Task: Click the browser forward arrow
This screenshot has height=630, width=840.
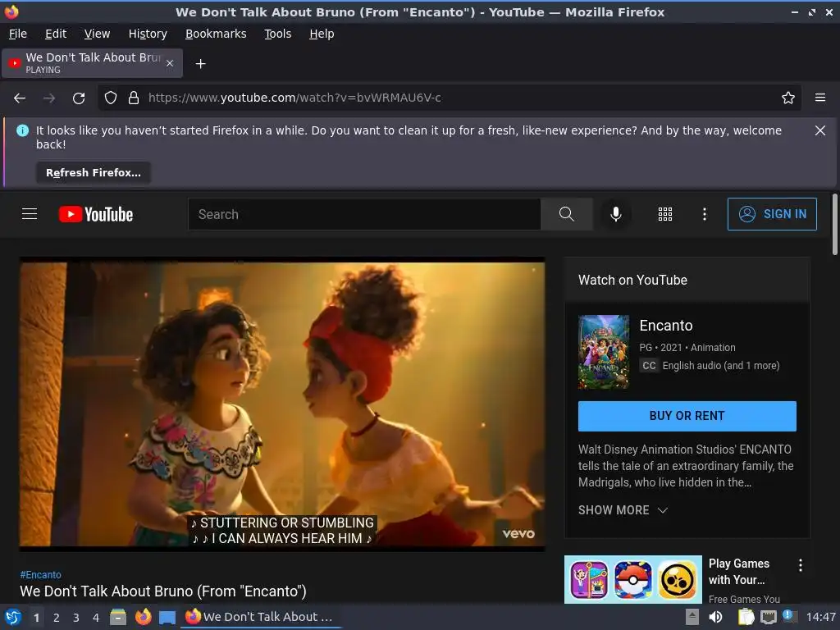Action: pos(49,98)
